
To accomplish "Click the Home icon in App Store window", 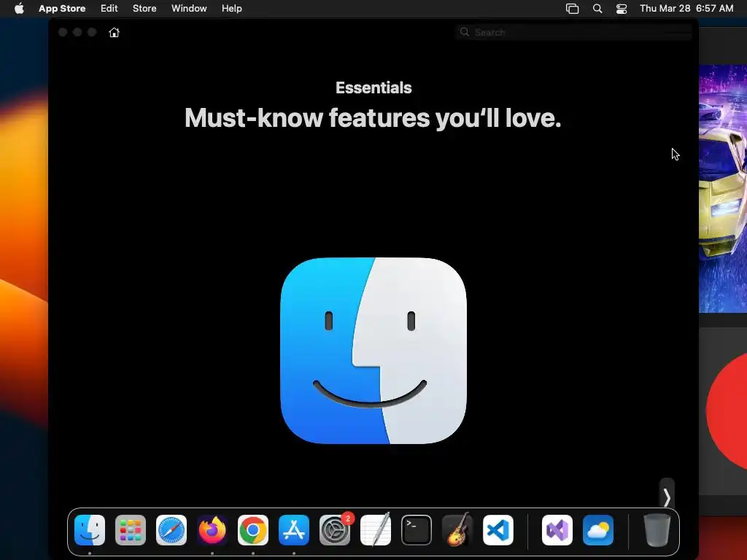I will (x=114, y=32).
